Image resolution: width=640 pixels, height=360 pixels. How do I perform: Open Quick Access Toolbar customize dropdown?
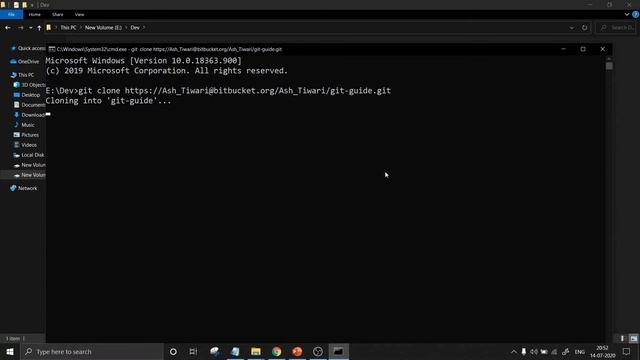tap(32, 5)
